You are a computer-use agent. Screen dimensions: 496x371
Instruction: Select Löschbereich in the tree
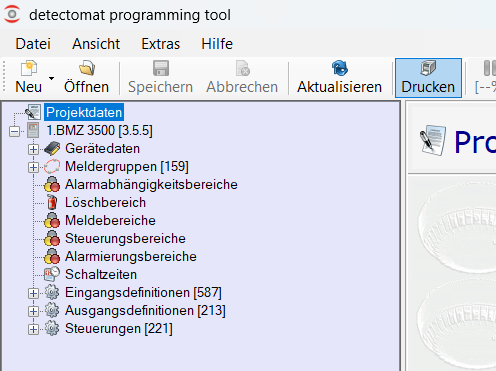click(105, 202)
